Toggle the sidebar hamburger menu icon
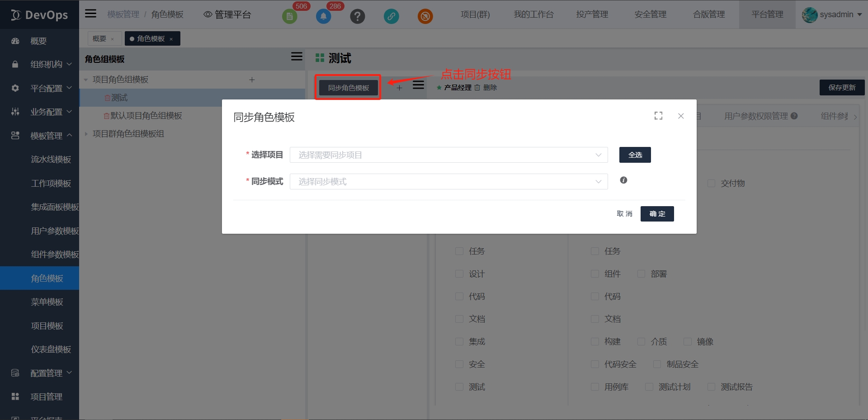This screenshot has height=420, width=868. click(91, 14)
